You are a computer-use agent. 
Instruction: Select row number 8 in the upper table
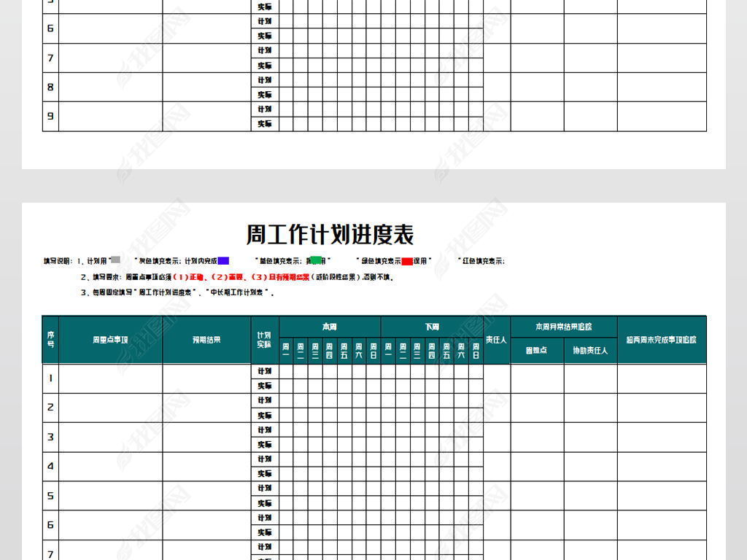[x=50, y=87]
